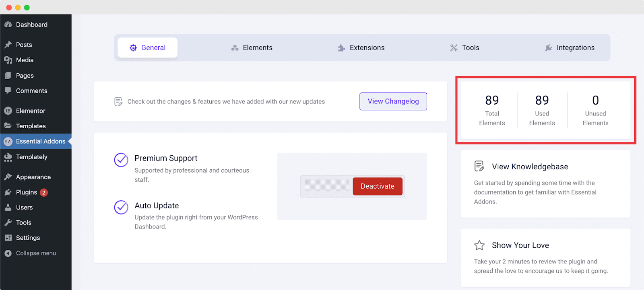The height and width of the screenshot is (290, 644).
Task: Click the crossed tools icon in the tab bar
Action: coord(454,48)
